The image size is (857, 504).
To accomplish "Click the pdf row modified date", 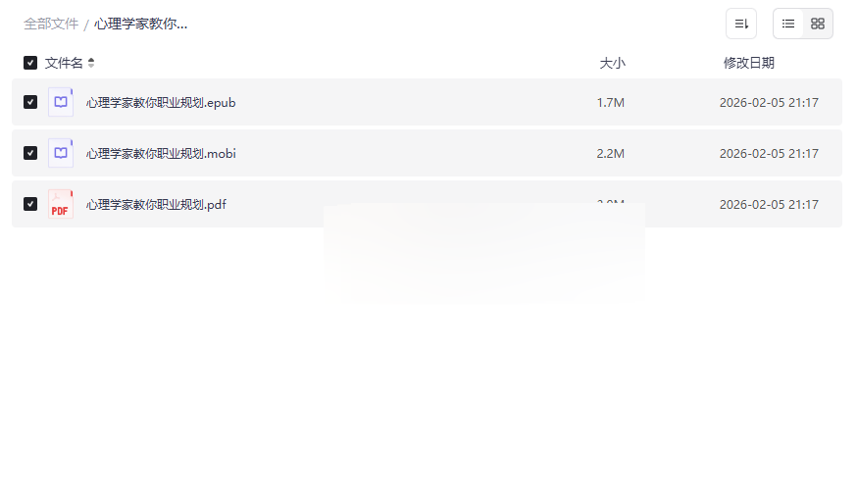I will 769,204.
